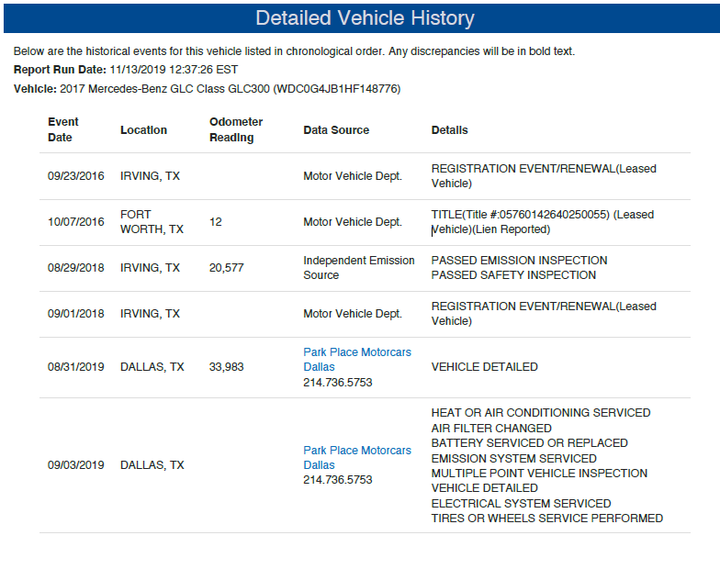Click the vehicle VIN WDC0G4JB1HF148776 text
Screen dimensions: 720x569
click(x=337, y=89)
